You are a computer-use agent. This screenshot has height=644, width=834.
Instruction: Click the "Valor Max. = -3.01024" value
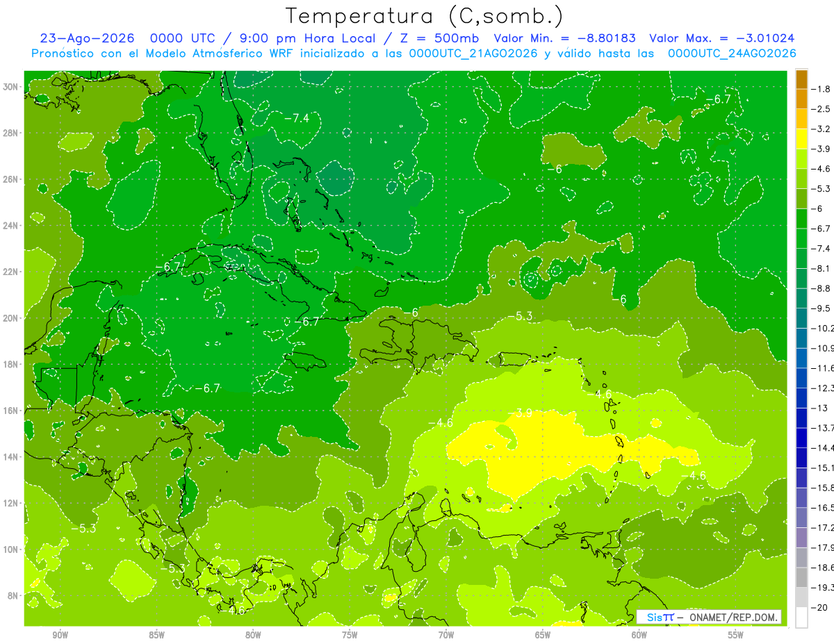coord(722,39)
